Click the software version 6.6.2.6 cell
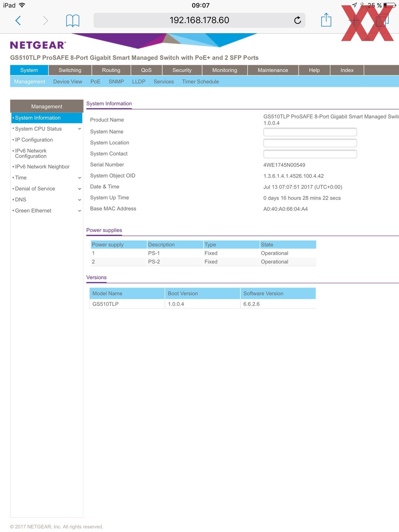 pos(278,304)
